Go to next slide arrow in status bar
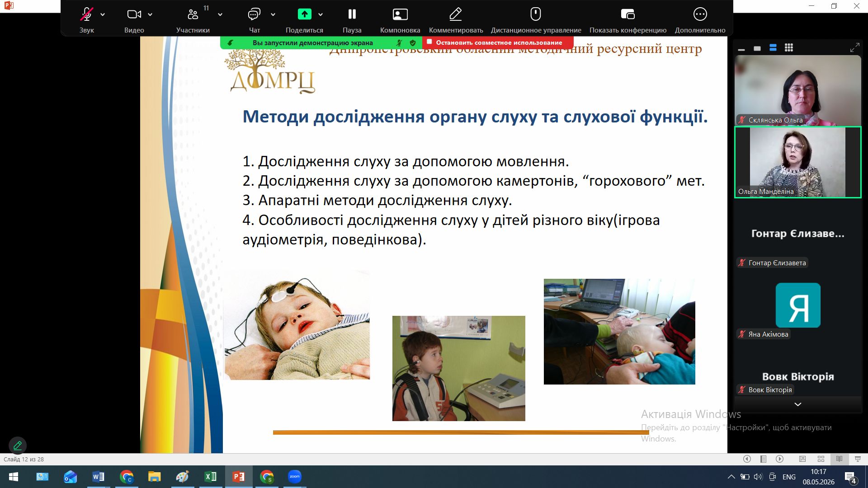The height and width of the screenshot is (488, 868). point(780,459)
